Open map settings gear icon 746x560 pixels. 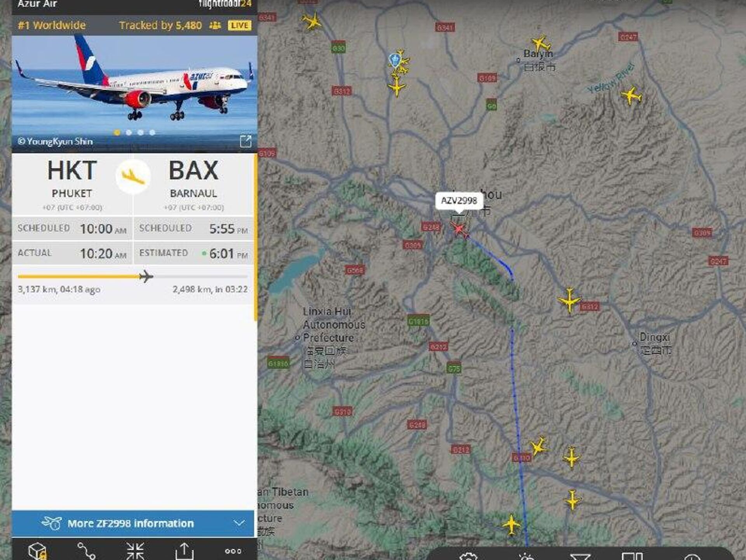[x=468, y=557]
